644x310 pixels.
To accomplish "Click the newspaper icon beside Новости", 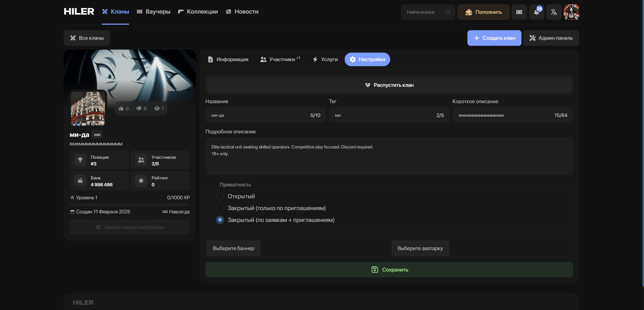I will pyautogui.click(x=228, y=12).
